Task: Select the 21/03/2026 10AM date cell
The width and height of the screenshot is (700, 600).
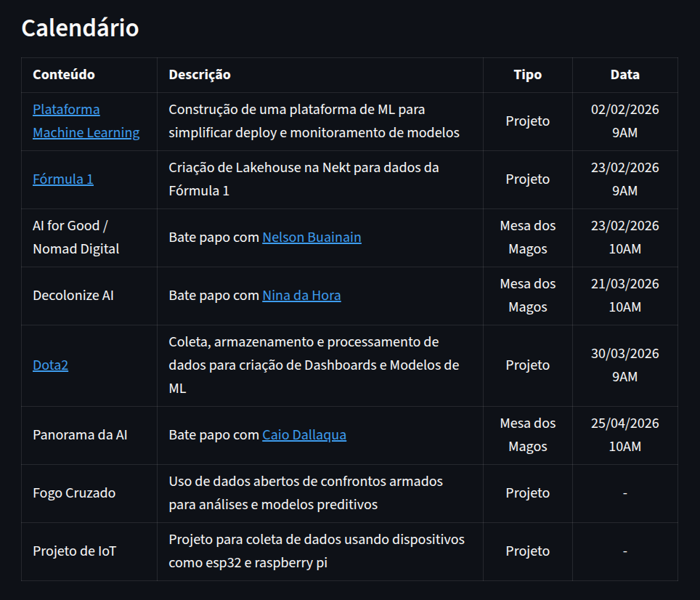Action: click(624, 296)
